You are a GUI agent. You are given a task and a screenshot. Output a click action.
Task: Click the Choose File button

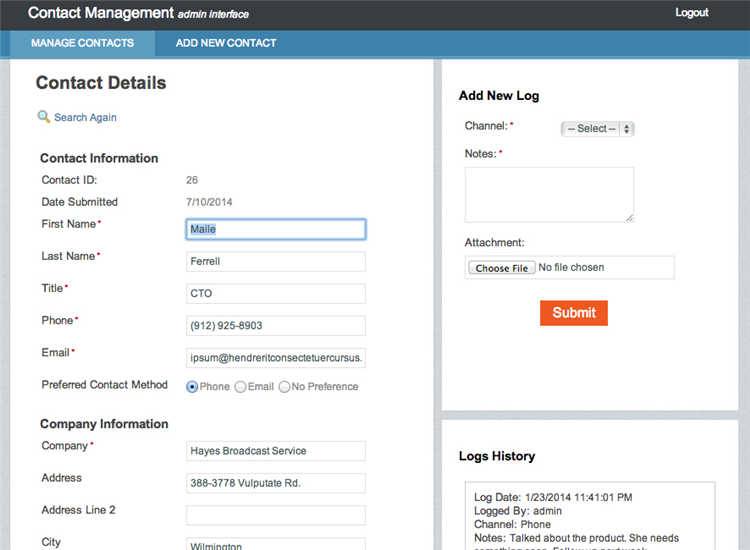(502, 268)
